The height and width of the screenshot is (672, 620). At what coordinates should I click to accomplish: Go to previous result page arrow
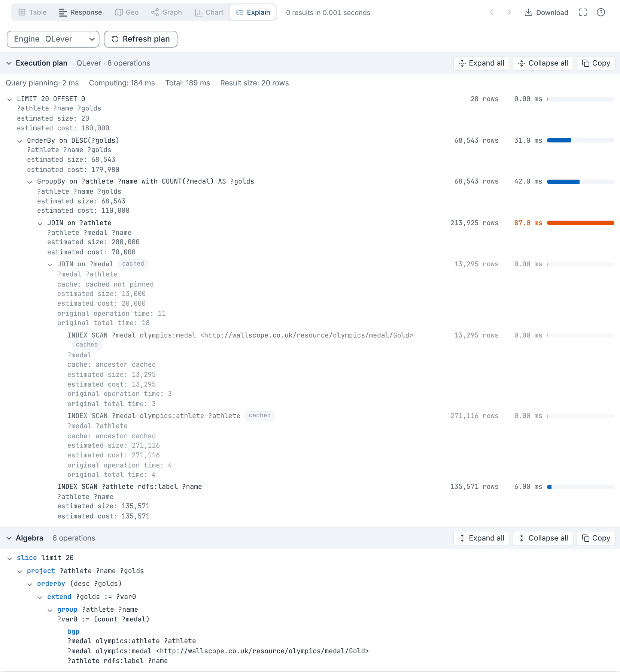(x=492, y=12)
